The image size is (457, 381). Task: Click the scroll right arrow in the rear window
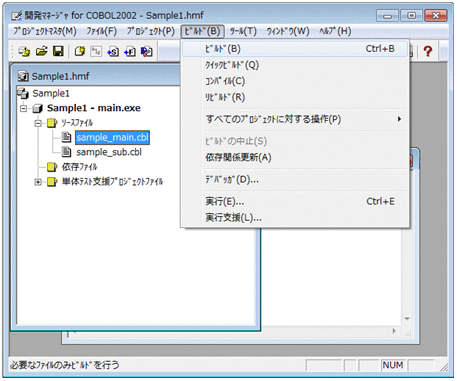tap(394, 331)
